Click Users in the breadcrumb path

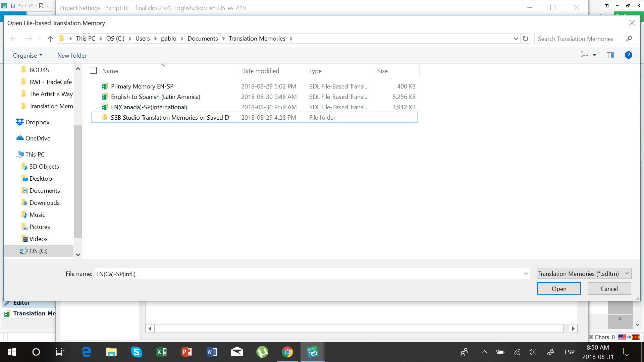point(143,39)
